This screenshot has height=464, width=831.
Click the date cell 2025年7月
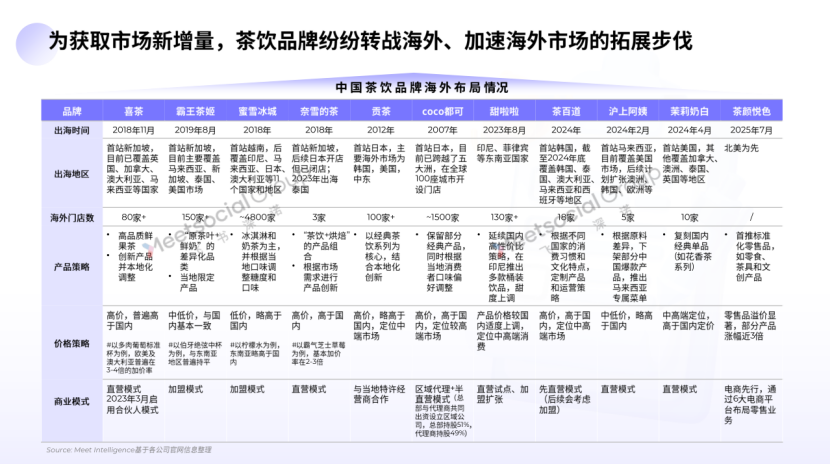click(x=752, y=130)
